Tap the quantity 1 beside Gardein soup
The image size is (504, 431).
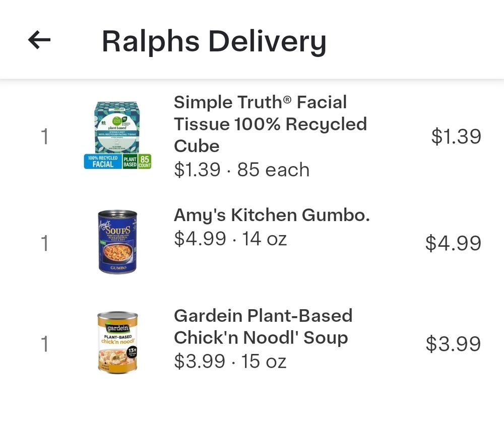(x=45, y=344)
